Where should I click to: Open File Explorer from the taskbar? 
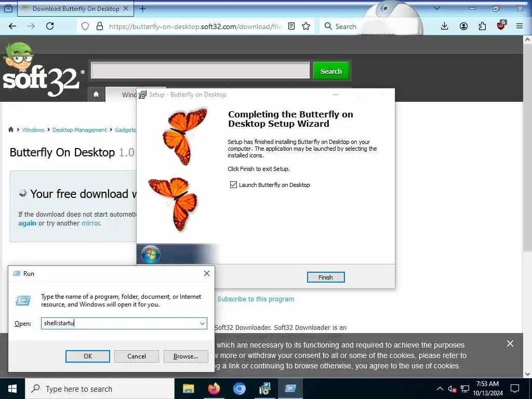tap(188, 389)
